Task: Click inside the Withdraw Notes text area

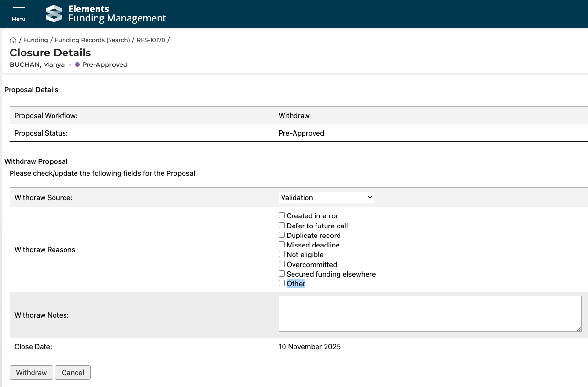Action: click(430, 313)
